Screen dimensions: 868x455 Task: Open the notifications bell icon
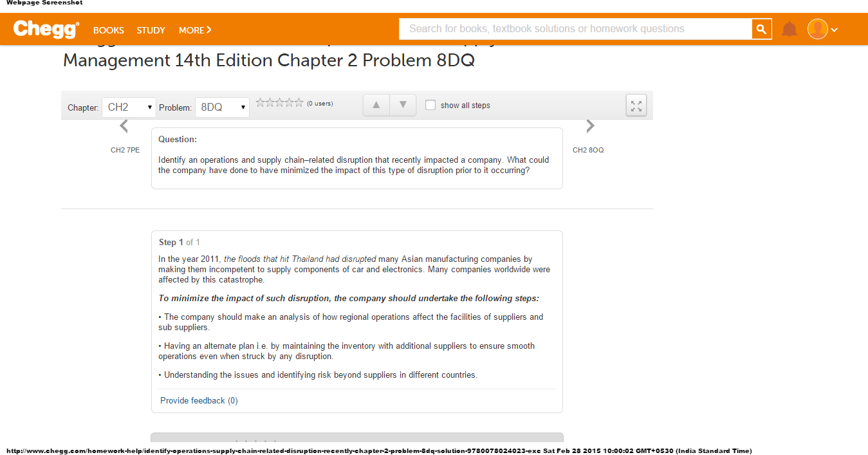tap(790, 29)
